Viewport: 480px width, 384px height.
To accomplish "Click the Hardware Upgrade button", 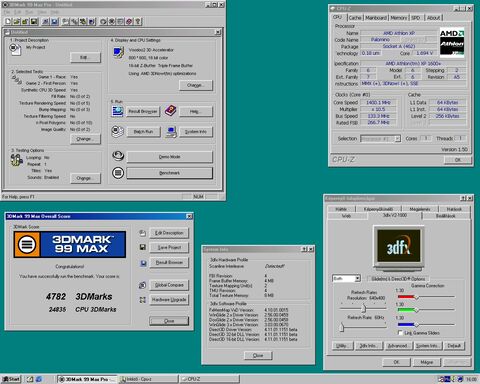I will click(169, 300).
